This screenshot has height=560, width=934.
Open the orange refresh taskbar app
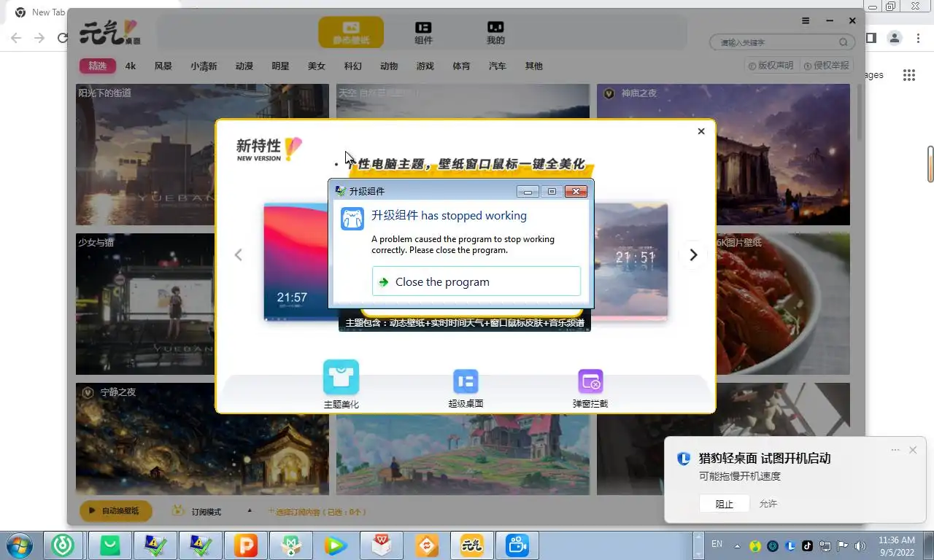click(x=427, y=545)
